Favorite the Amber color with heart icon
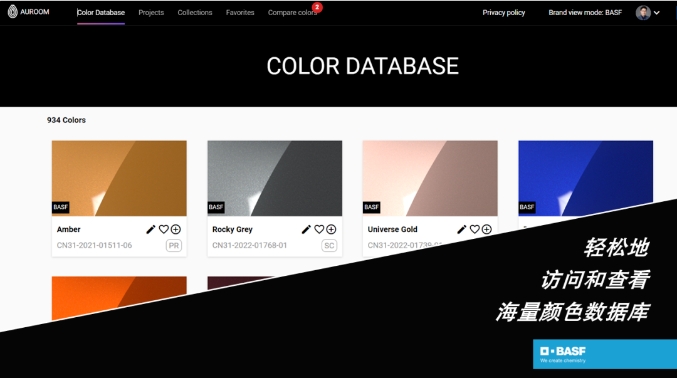This screenshot has width=677, height=378. [164, 229]
